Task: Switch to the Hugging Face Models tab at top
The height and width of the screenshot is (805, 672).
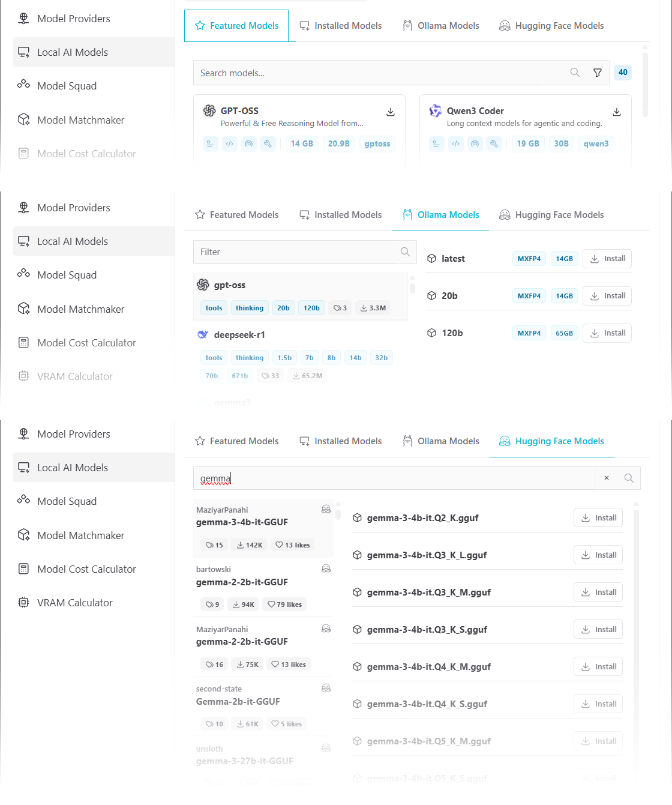Action: coord(551,26)
